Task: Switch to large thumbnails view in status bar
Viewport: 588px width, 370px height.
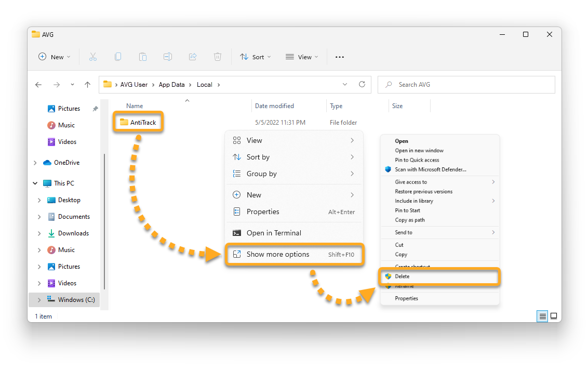Action: click(x=554, y=316)
